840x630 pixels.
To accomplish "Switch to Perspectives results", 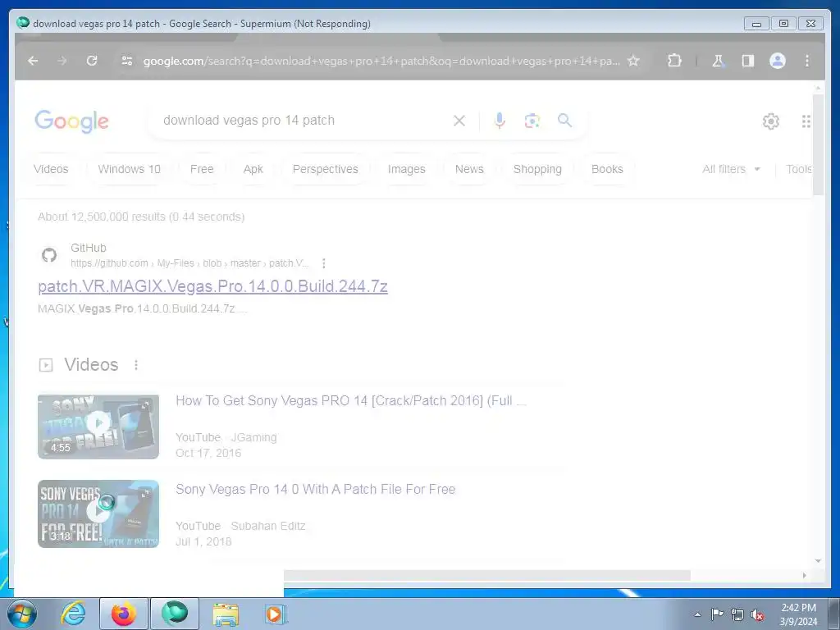I will (x=325, y=169).
